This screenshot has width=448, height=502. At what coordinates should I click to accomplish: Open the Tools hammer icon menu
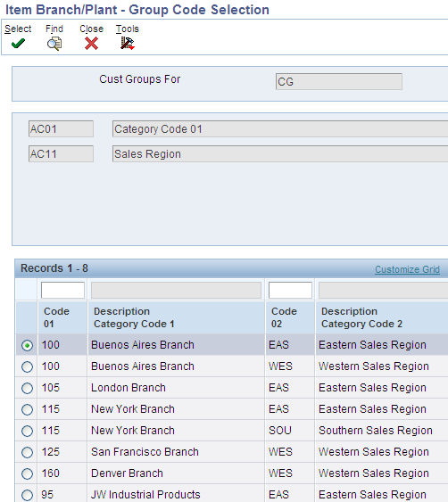tap(128, 43)
